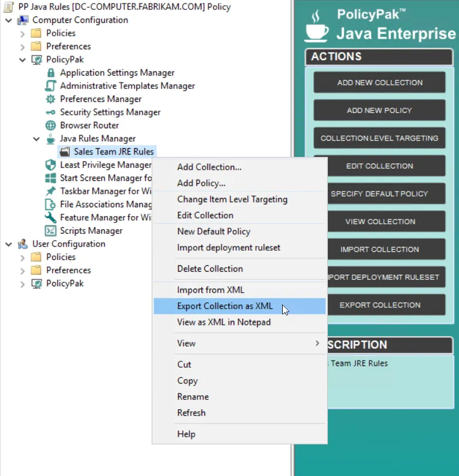This screenshot has height=476, width=459.
Task: Expand Policies under Computer Configuration
Action: (22, 34)
